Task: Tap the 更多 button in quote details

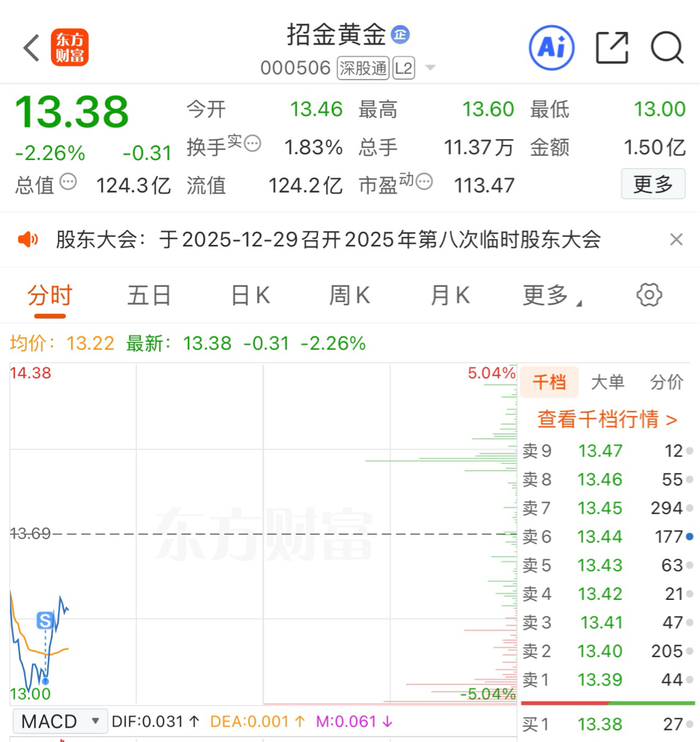Action: point(653,184)
